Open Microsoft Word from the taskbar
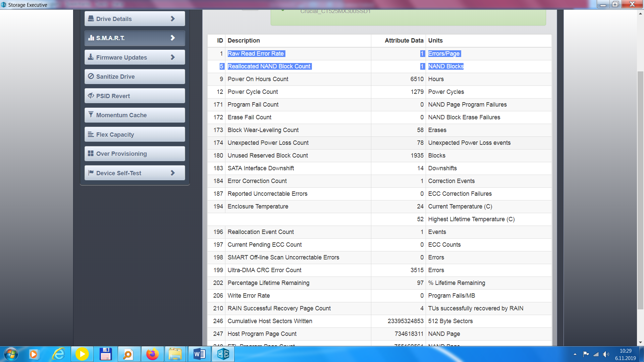644x362 pixels. click(x=199, y=354)
